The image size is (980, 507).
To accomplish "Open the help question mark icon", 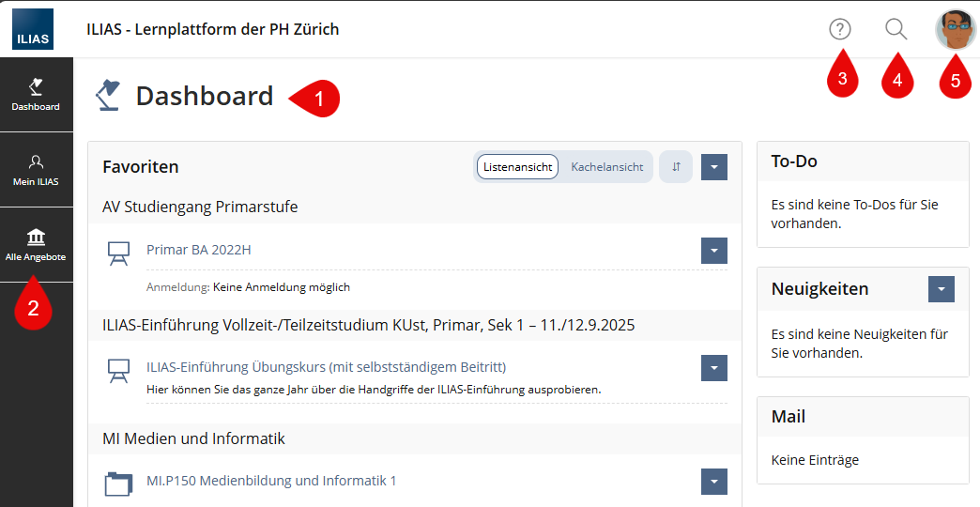I will click(x=840, y=30).
